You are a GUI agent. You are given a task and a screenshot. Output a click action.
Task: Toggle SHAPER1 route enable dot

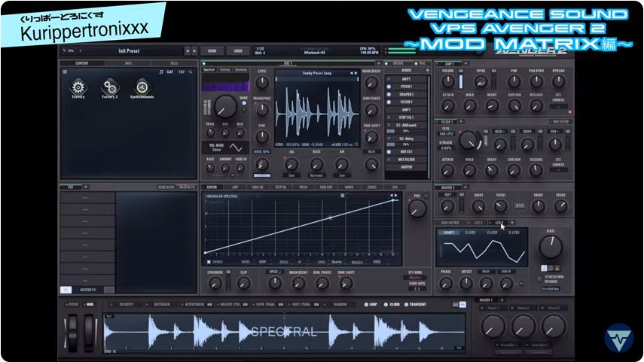coord(389,94)
